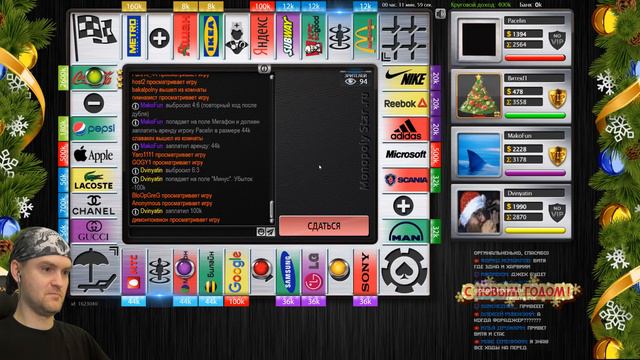Open the chat emoji picker
640x360 pixels.
pos(260,232)
